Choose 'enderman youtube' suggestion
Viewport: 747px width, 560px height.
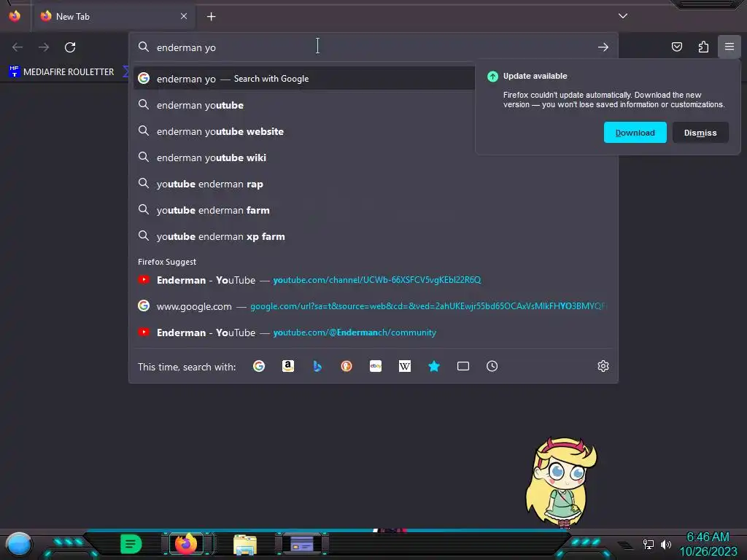coord(304,105)
